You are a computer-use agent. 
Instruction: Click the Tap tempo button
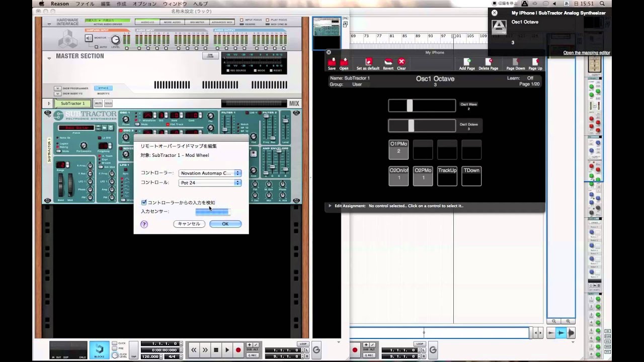click(x=134, y=350)
